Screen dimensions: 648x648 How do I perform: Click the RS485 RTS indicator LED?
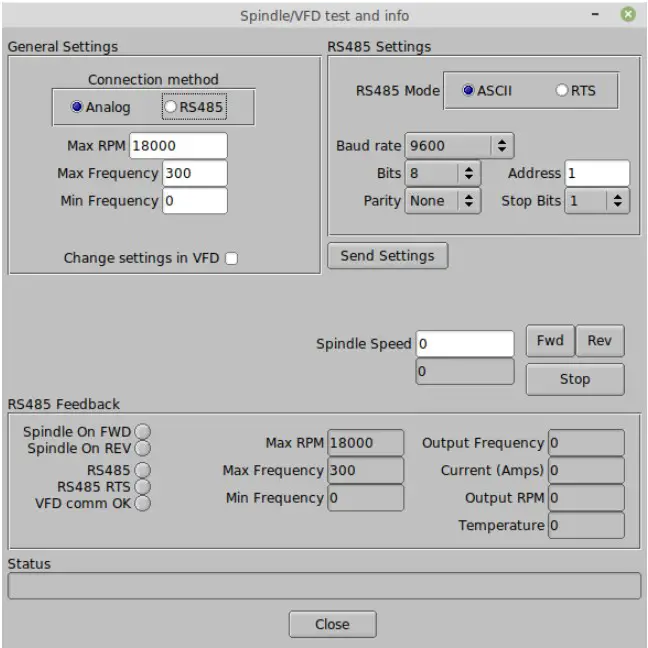143,487
